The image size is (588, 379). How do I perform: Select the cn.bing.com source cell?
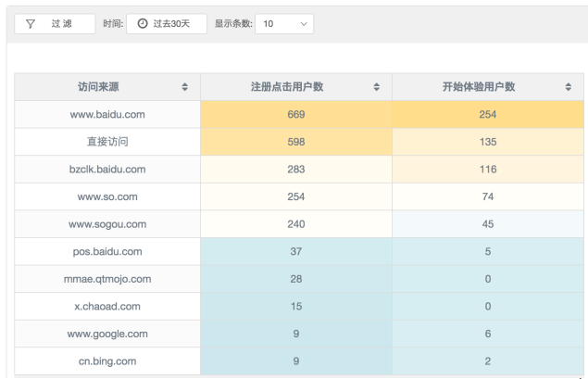pyautogui.click(x=107, y=361)
